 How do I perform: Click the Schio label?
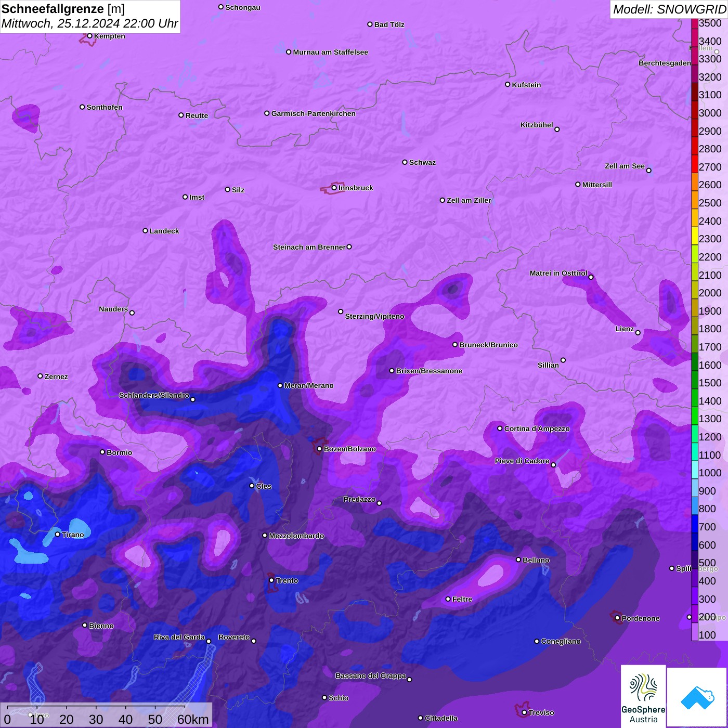coord(339,698)
